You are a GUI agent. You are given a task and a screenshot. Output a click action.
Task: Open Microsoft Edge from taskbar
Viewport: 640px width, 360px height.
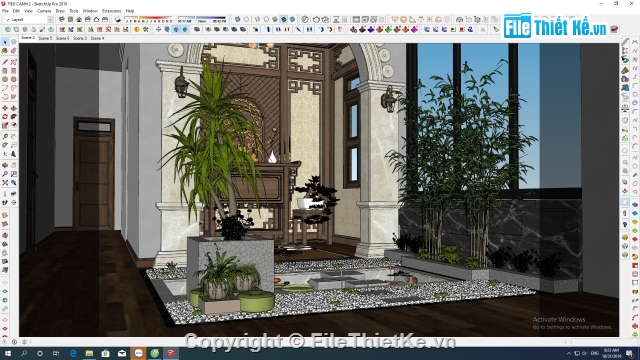click(x=73, y=353)
